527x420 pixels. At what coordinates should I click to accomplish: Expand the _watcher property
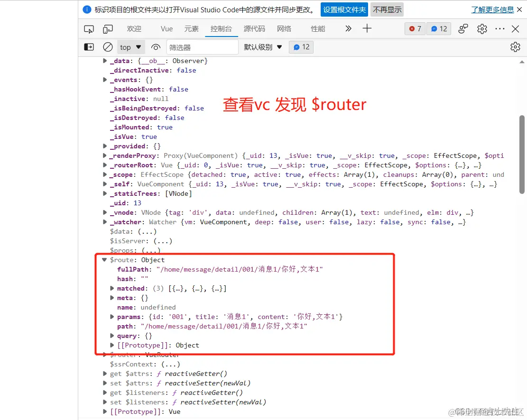point(105,222)
